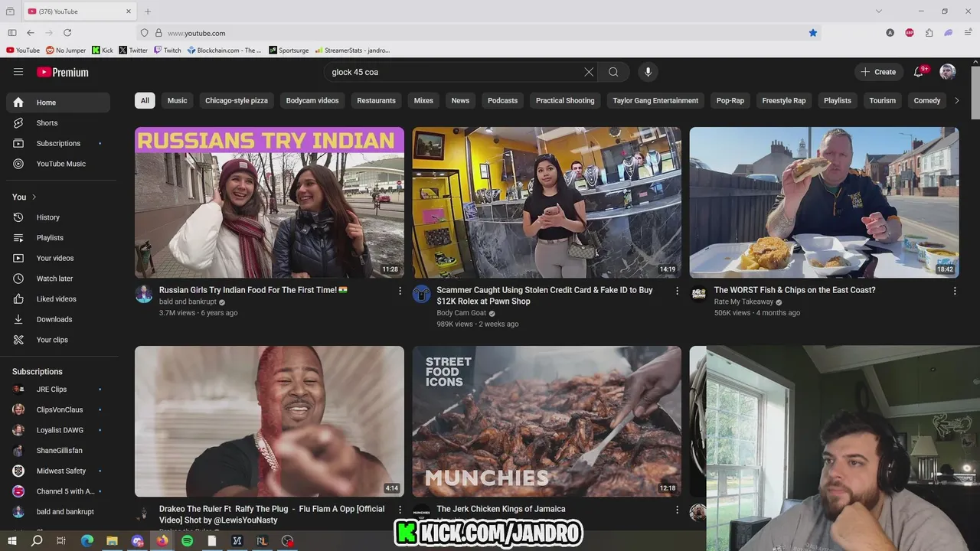Open the Fish & Chips video thumbnail
Viewport: 980px width, 551px height.
click(x=824, y=202)
